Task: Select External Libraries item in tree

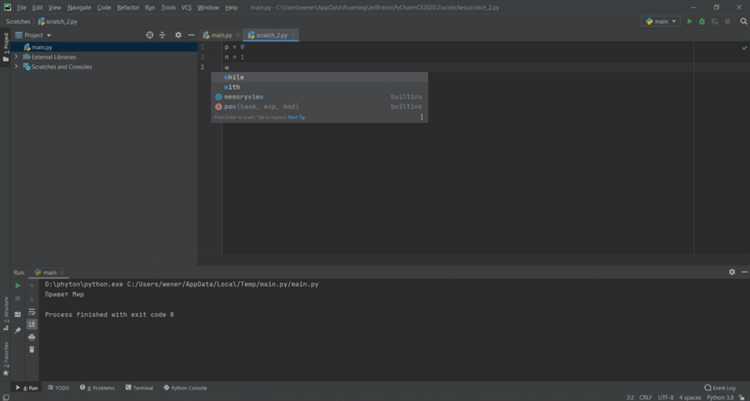Action: click(54, 57)
